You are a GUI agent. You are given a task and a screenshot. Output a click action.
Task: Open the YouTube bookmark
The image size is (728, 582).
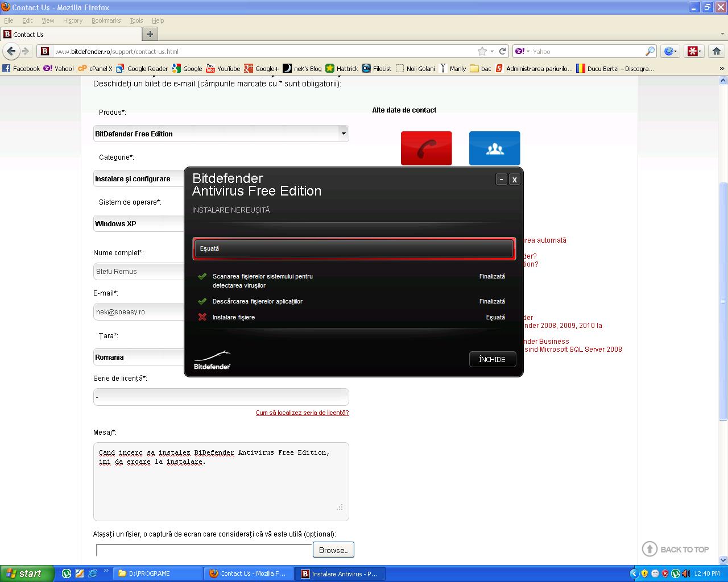click(x=223, y=68)
